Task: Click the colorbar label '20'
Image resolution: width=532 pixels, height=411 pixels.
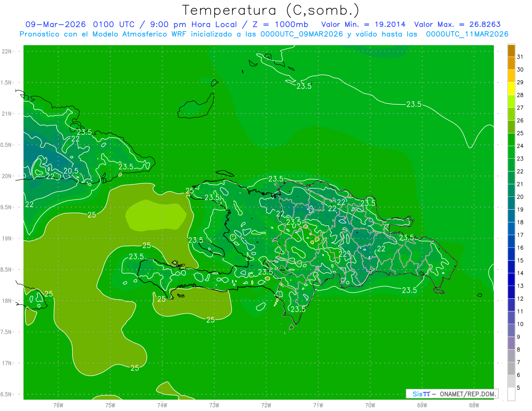Action: pos(520,197)
